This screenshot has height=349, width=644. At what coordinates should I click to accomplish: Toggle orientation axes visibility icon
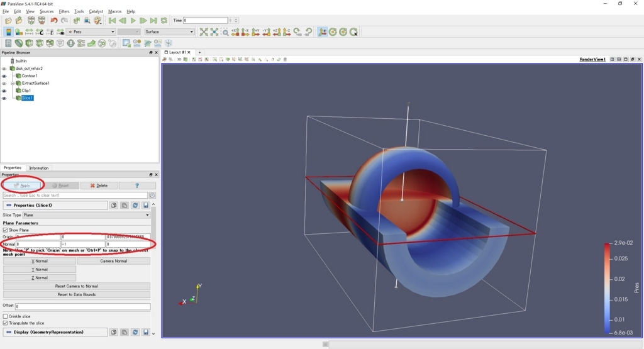click(x=323, y=32)
